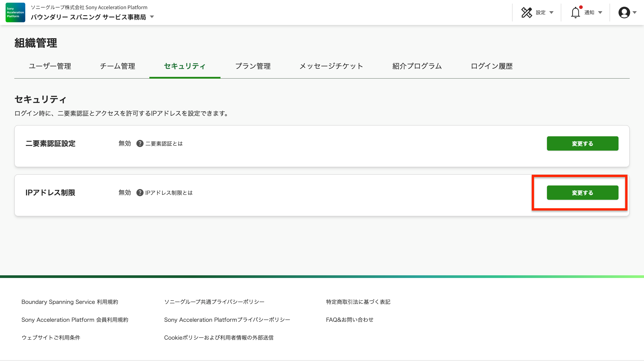Select the メッセージチケット tab
644x362 pixels.
pos(331,66)
